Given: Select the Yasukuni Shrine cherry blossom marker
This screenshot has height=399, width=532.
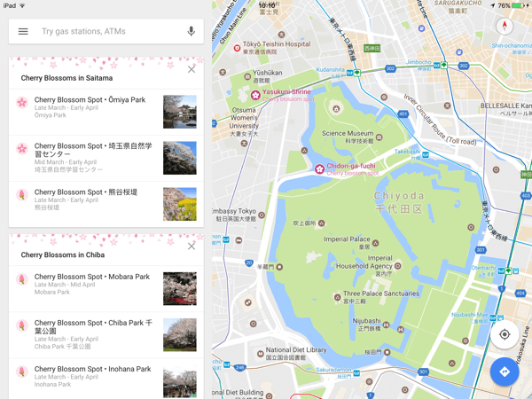Looking at the screenshot, I should tap(255, 96).
